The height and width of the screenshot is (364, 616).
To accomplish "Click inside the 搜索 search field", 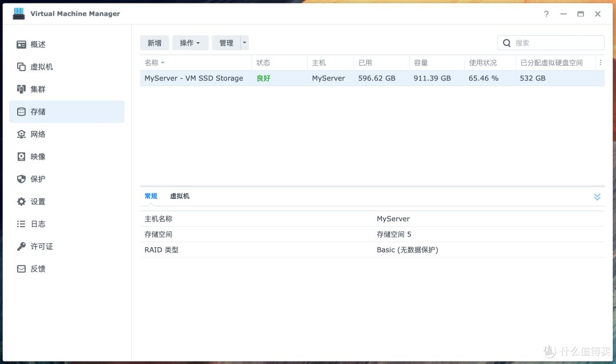I will (x=550, y=43).
